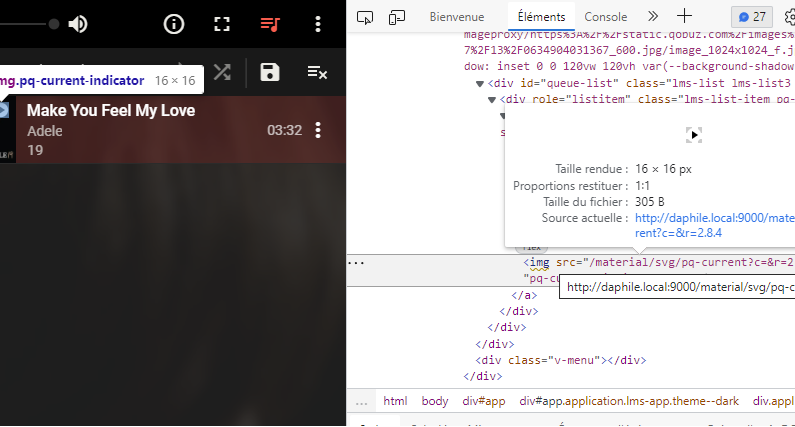Open the Source actuelle image link
The height and width of the screenshot is (427, 795).
point(714,225)
